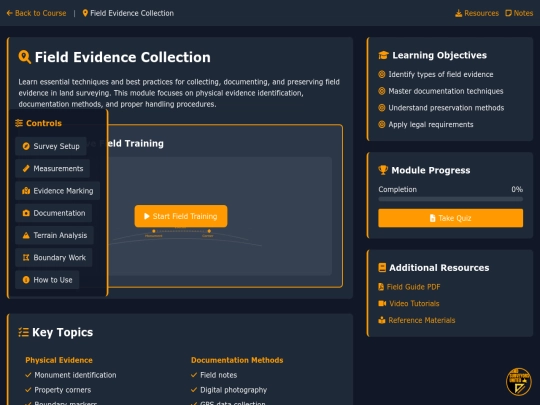Click the book reader icon by Reference Materials
This screenshot has height=405, width=540.
[x=382, y=320]
